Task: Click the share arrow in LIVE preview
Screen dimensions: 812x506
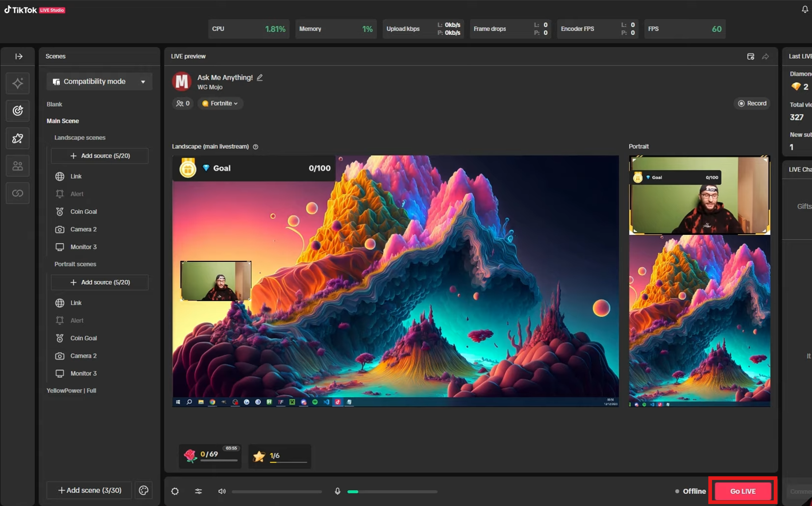Action: 765,57
